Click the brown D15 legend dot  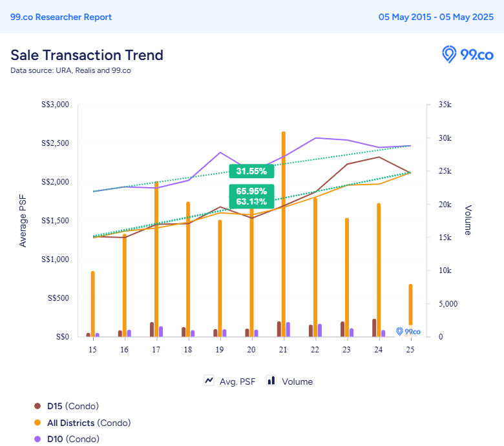point(37,406)
